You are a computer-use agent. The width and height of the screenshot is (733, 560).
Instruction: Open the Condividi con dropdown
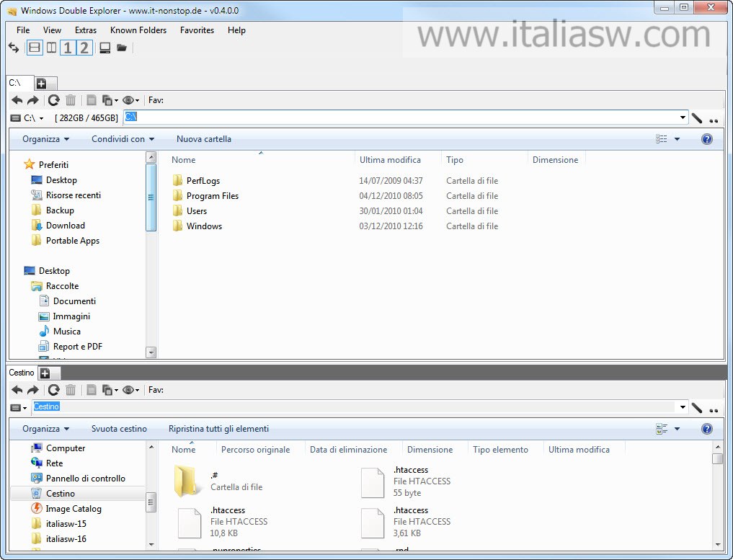pos(123,139)
